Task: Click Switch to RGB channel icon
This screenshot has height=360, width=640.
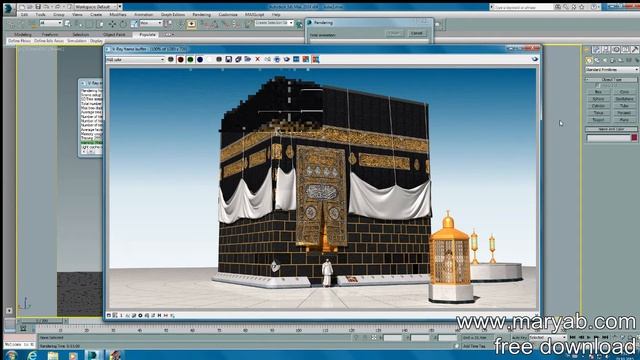Action: pos(171,60)
